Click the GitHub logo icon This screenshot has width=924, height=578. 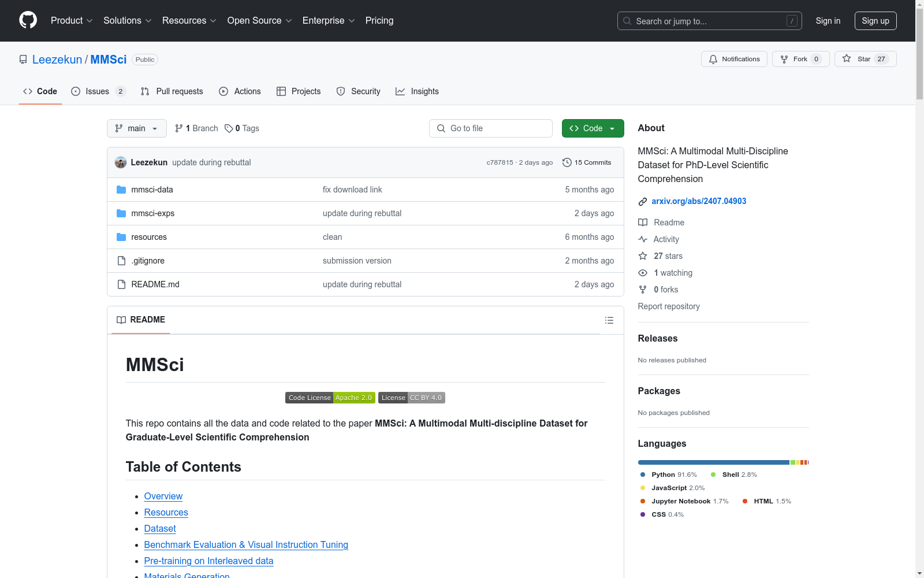[28, 20]
